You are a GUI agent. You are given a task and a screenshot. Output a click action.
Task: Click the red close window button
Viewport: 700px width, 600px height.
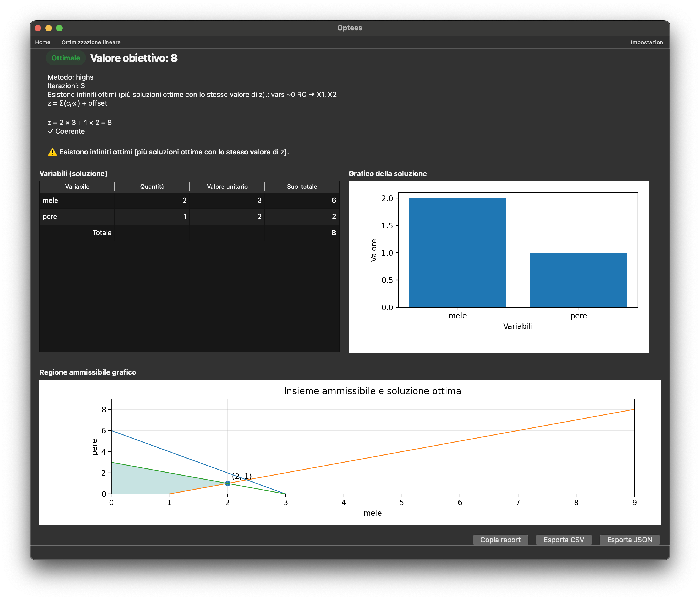coord(38,28)
